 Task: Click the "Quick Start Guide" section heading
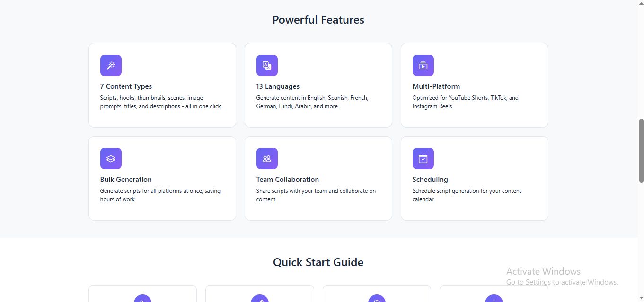tap(318, 262)
